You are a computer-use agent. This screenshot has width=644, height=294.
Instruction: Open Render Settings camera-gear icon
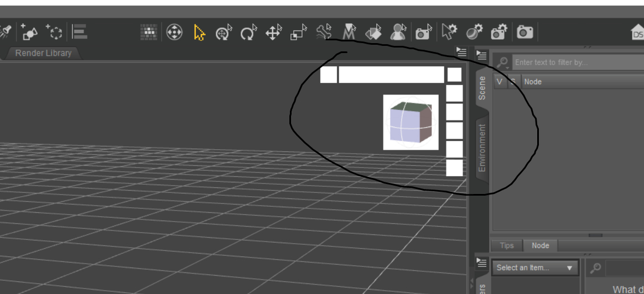(500, 32)
